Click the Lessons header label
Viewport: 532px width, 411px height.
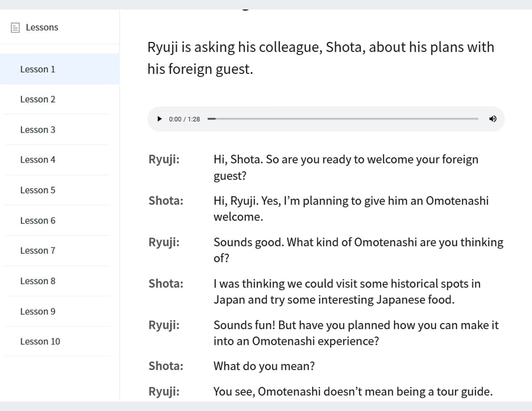coord(42,27)
